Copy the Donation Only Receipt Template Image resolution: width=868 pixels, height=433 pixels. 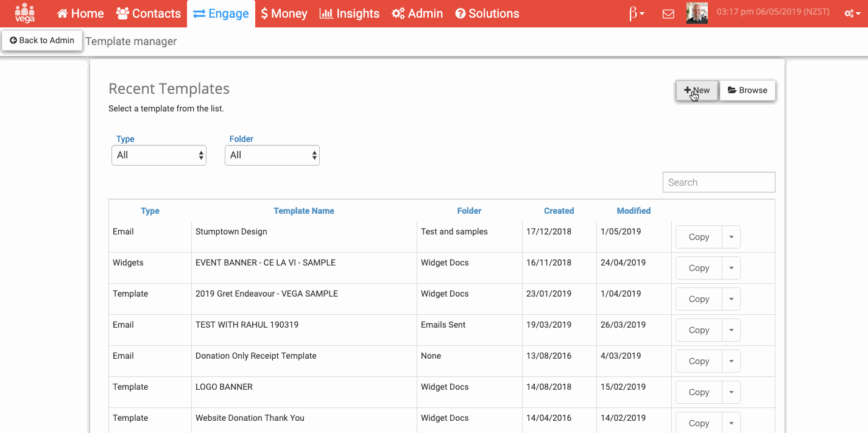click(x=699, y=361)
